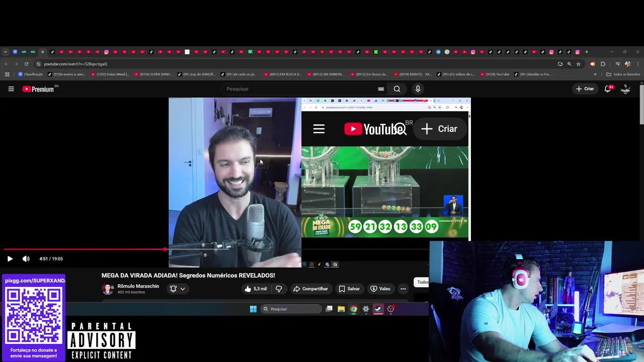Open the SUPER XAND bookmark
Image resolution: width=644 pixels, height=362 pixels.
(153, 74)
